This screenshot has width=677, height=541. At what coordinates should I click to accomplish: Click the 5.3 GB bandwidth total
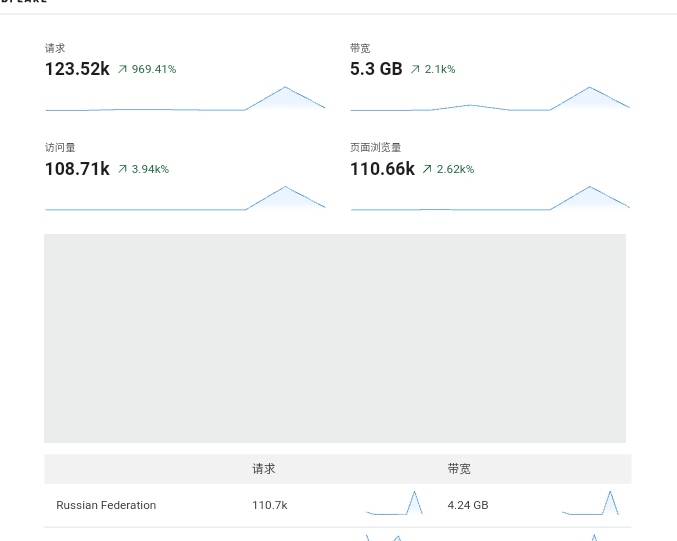click(x=376, y=69)
